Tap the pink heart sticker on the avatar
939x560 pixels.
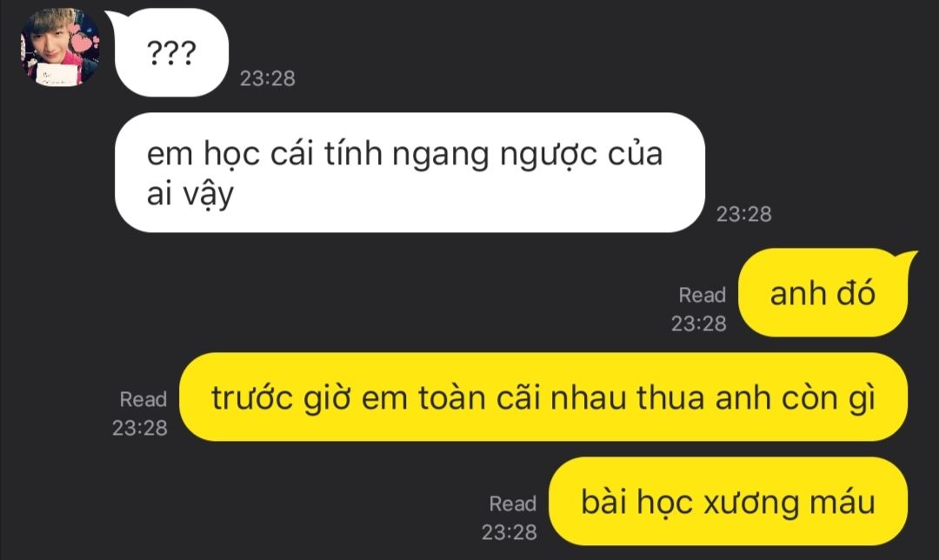pyautogui.click(x=83, y=42)
